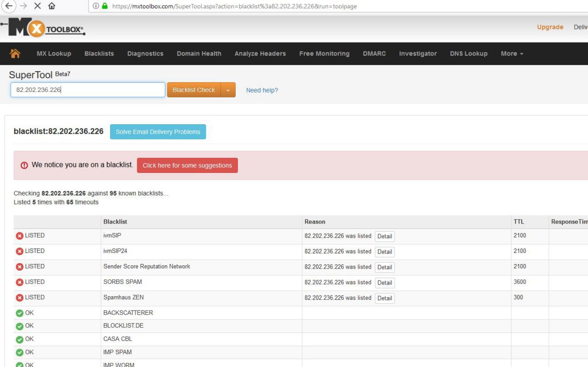Click green OK icon for CASA CBL
The image size is (588, 367).
(20, 339)
